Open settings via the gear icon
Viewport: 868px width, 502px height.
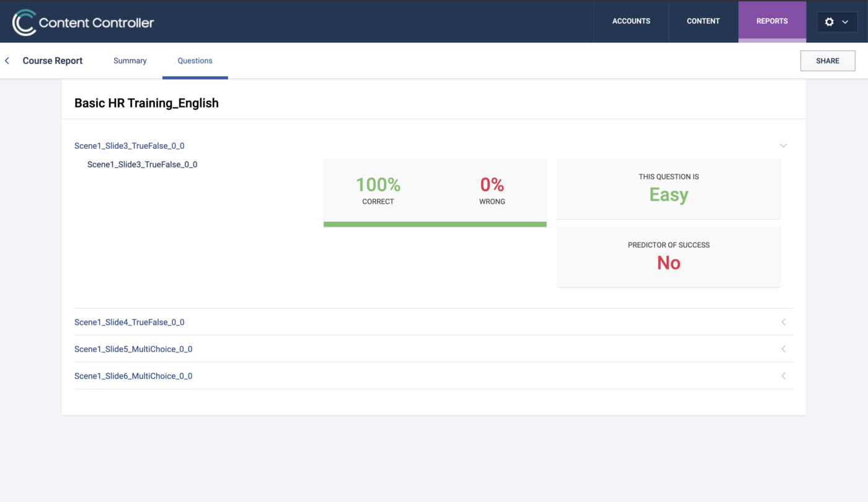(829, 22)
